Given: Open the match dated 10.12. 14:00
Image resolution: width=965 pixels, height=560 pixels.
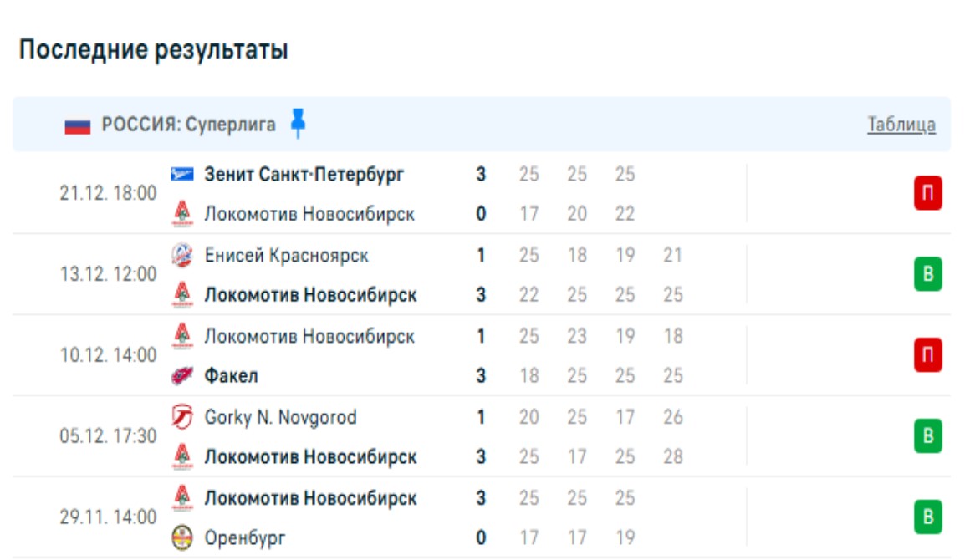Looking at the screenshot, I should click(x=108, y=355).
